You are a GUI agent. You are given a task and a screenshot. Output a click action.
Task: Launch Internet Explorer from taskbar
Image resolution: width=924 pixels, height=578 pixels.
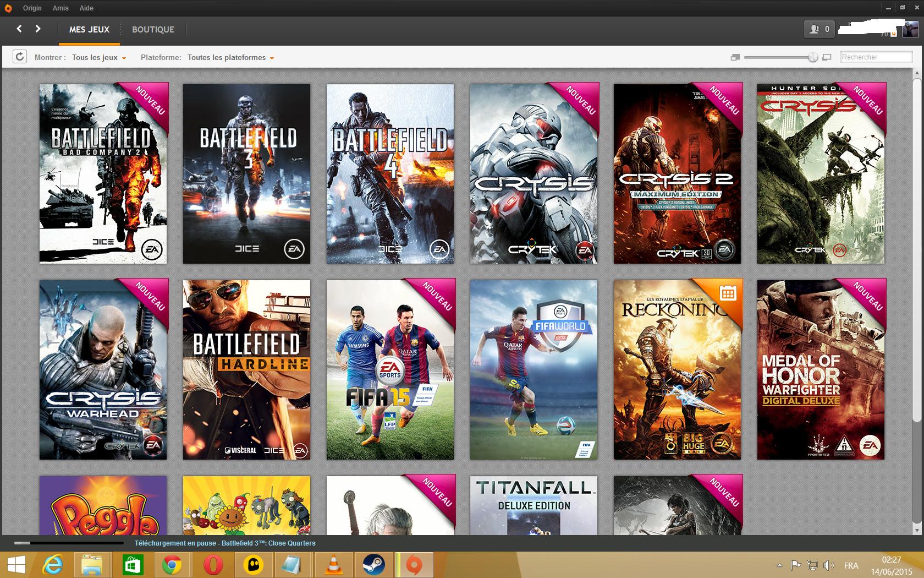53,565
